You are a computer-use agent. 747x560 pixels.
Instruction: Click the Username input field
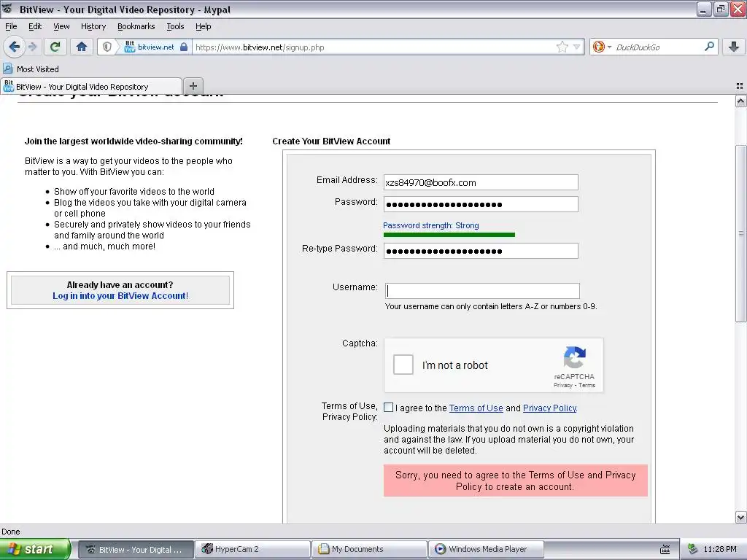click(482, 290)
